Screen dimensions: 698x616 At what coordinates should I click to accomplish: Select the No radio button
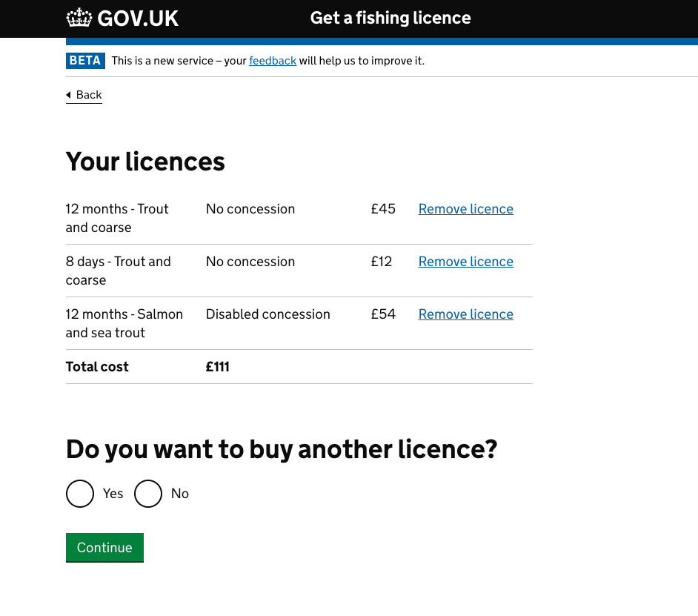click(x=148, y=493)
